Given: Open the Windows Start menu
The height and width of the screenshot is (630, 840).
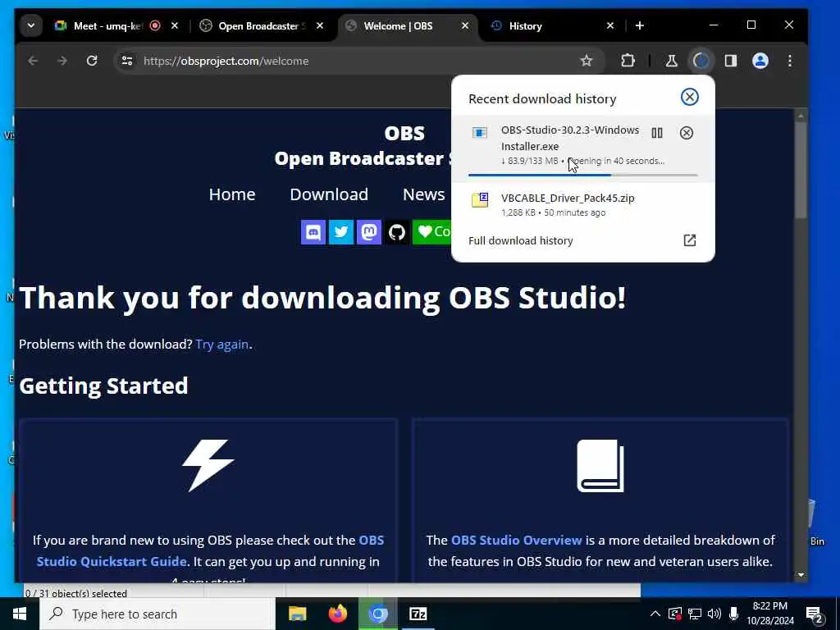Looking at the screenshot, I should (20, 614).
